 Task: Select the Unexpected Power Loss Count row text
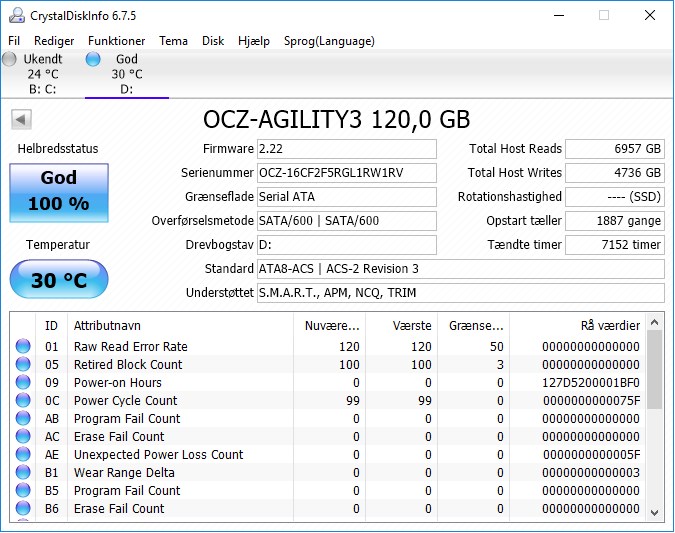[x=158, y=455]
